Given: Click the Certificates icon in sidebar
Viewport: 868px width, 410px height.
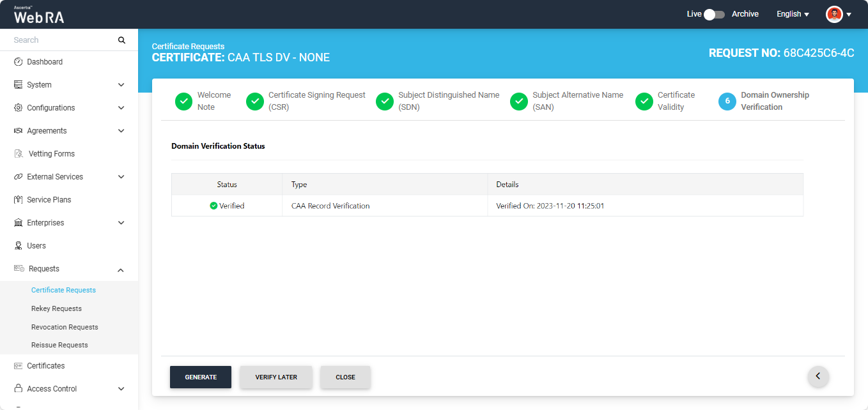Looking at the screenshot, I should coord(19,366).
